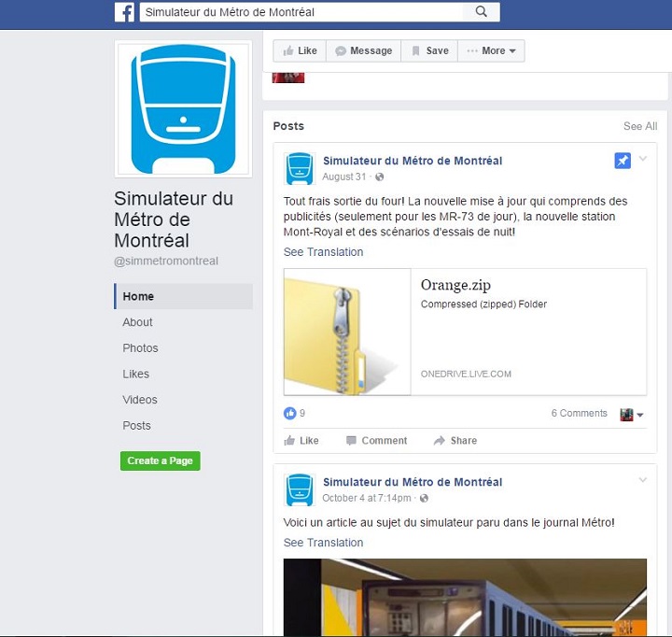The image size is (672, 637).
Task: Like the Orange.zip post
Action: pos(301,441)
